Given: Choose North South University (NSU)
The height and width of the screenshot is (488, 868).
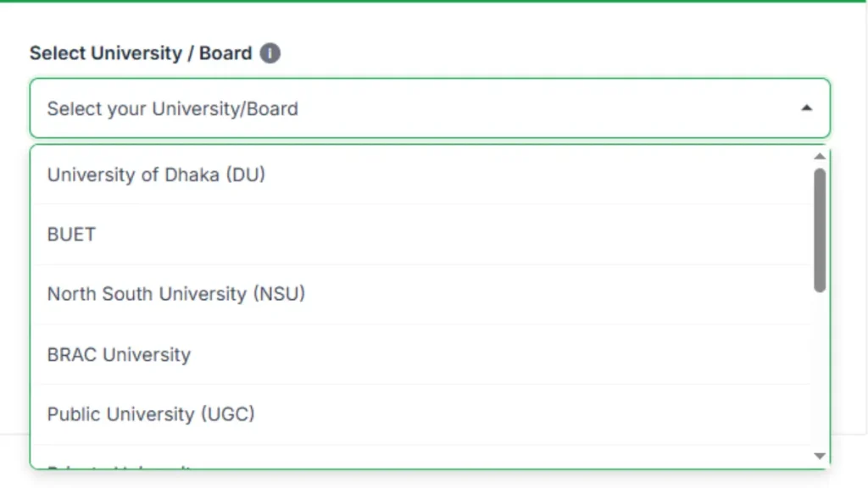Looking at the screenshot, I should pyautogui.click(x=176, y=294).
